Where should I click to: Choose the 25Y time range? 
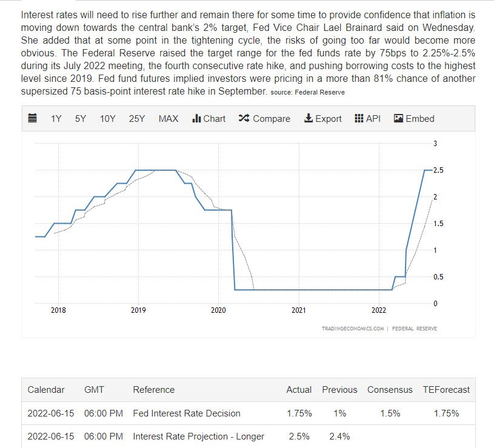pos(137,119)
